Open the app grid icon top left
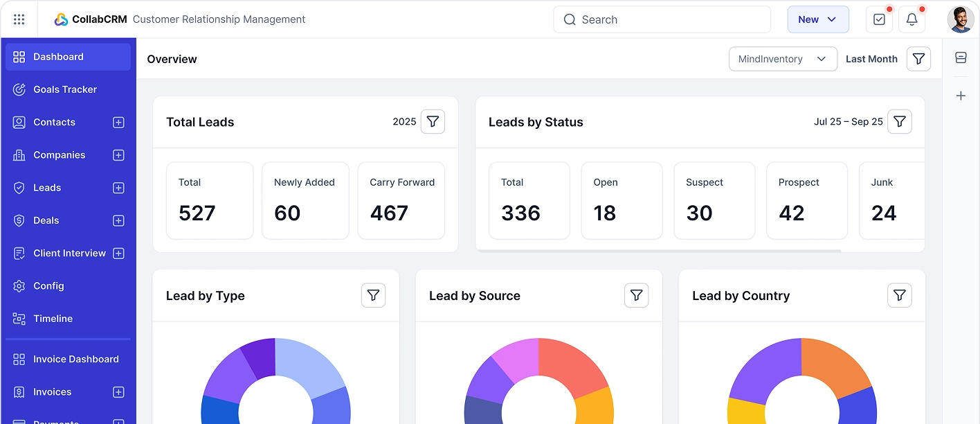Image resolution: width=980 pixels, height=424 pixels. [x=19, y=19]
